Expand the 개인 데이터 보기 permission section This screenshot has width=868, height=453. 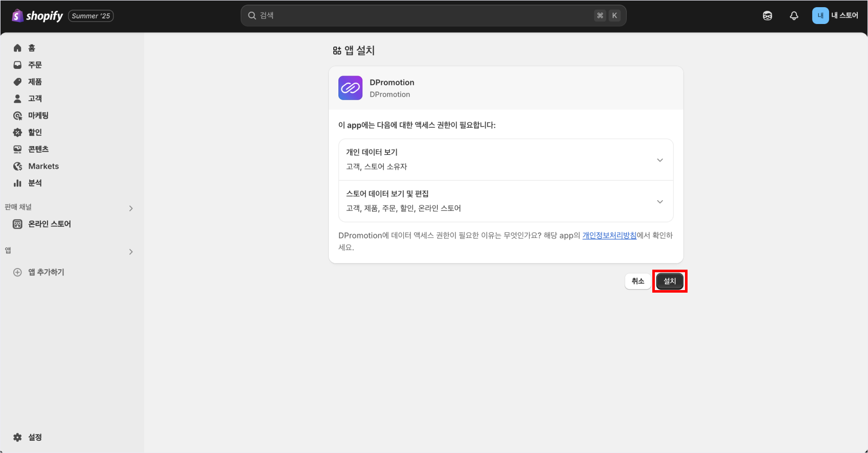pyautogui.click(x=659, y=160)
